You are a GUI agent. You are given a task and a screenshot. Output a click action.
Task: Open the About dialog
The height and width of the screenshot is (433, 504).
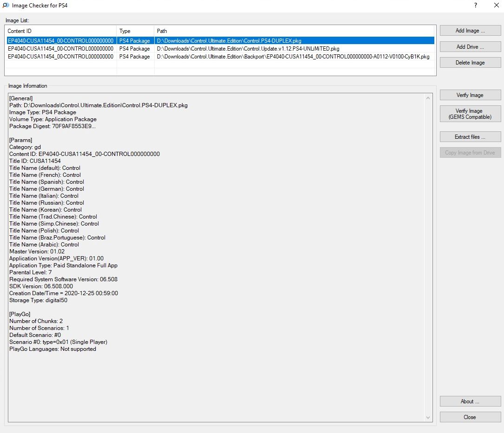470,401
